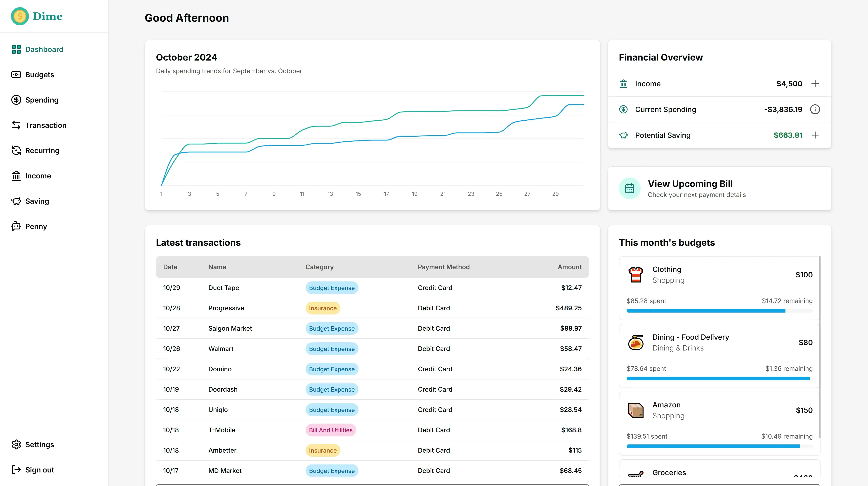Click the plus icon next to Income $4,500
The width and height of the screenshot is (868, 486).
click(815, 84)
